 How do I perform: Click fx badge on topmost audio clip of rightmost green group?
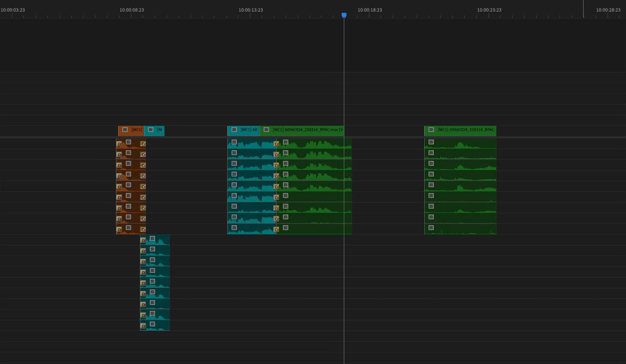tap(431, 142)
